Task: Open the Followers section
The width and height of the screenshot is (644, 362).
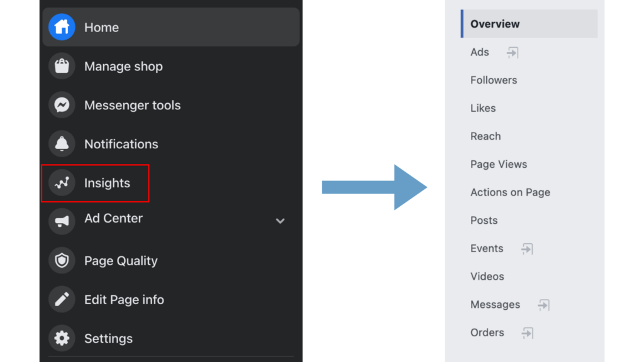Action: click(494, 80)
